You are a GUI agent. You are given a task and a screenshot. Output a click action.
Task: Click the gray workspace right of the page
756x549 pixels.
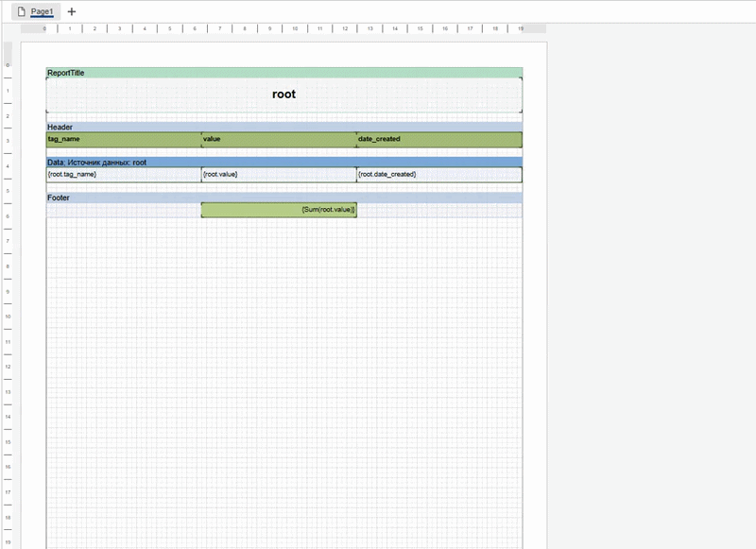click(643, 283)
